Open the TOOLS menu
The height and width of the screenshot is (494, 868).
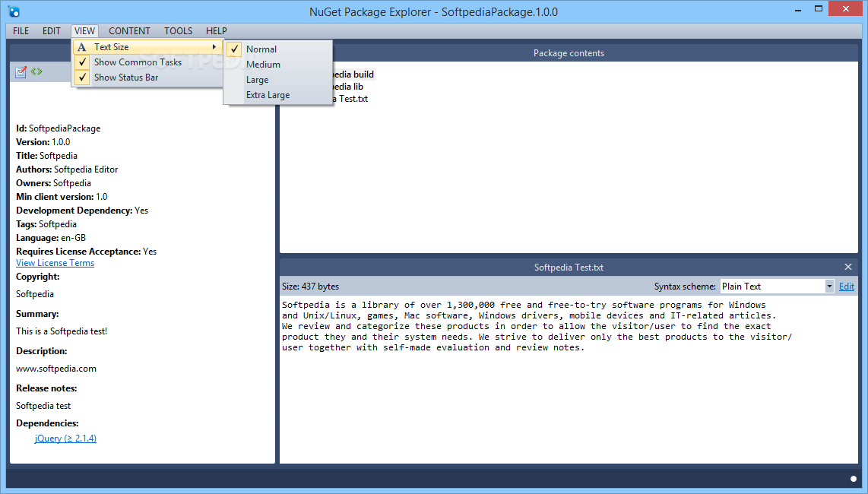pyautogui.click(x=179, y=31)
